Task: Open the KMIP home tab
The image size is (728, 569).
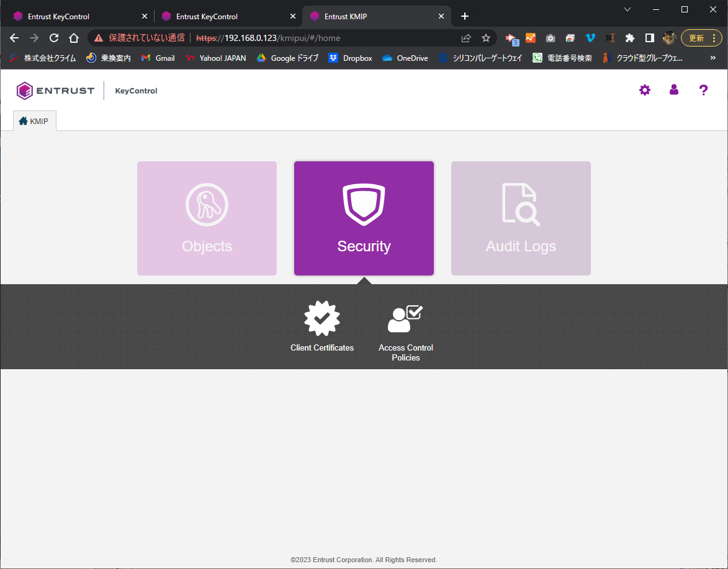Action: [34, 121]
